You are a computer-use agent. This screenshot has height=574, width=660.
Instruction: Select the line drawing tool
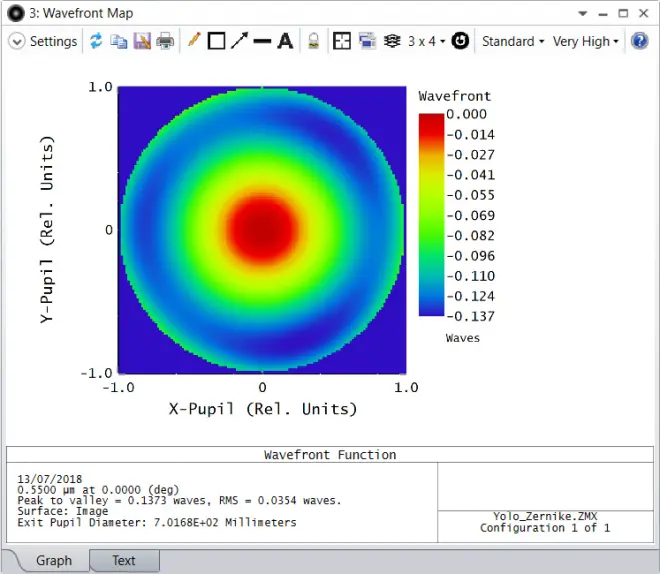point(262,41)
